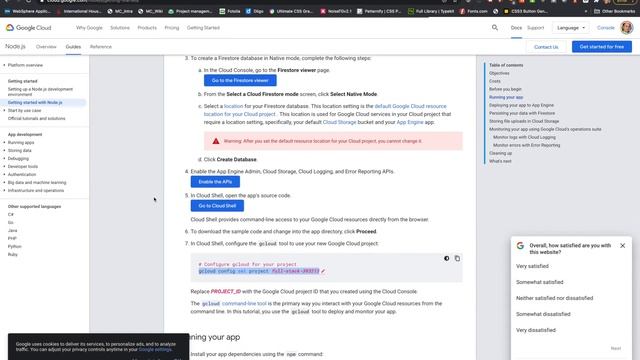Select Java under other supported languages
This screenshot has width=640, height=360.
12,230
